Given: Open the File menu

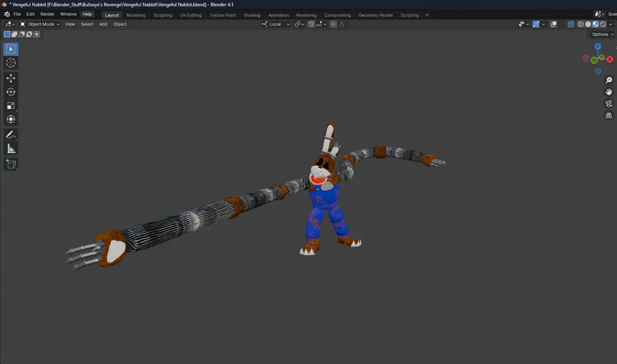Looking at the screenshot, I should pos(17,14).
